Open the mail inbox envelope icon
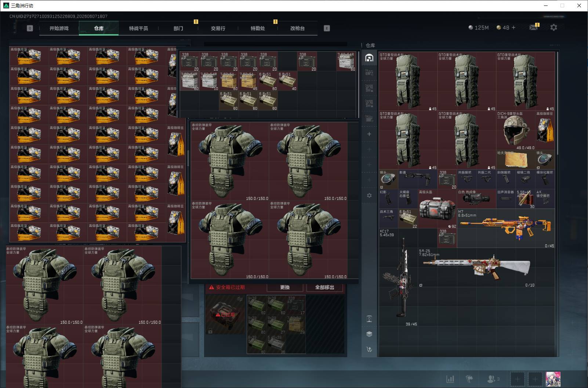The height and width of the screenshot is (388, 588). (x=533, y=27)
